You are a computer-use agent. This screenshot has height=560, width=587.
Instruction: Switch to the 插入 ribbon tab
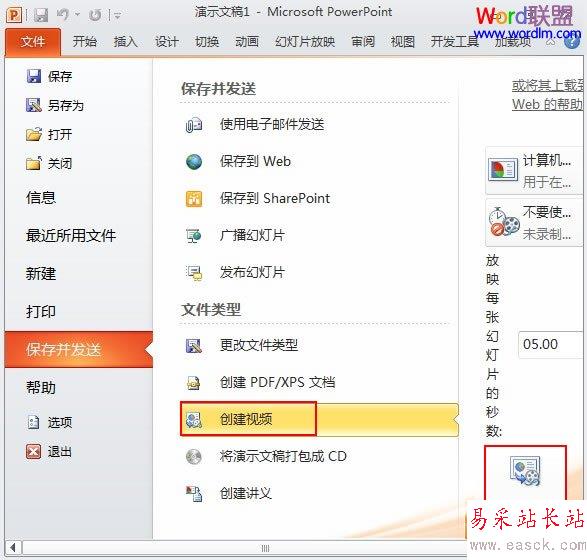tap(126, 41)
